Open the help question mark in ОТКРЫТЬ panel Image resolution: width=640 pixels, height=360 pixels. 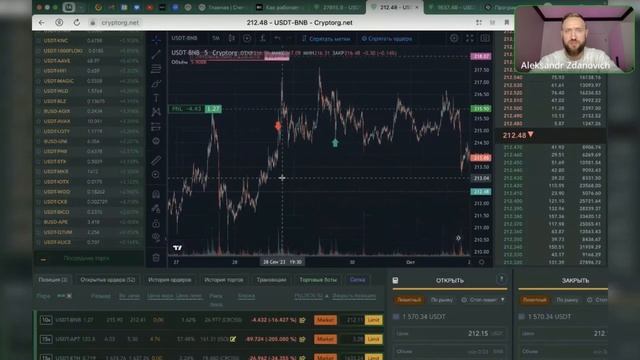501,279
